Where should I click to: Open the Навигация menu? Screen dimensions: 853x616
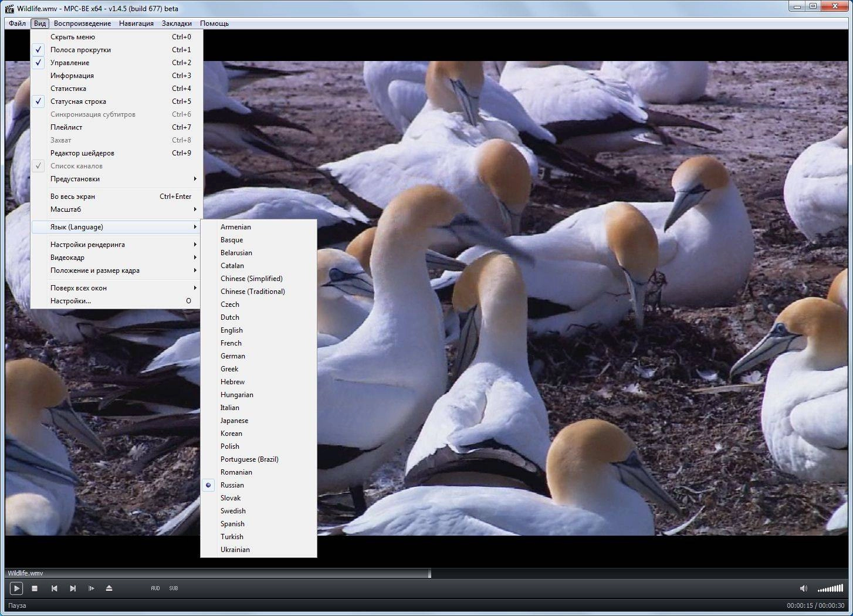(136, 23)
